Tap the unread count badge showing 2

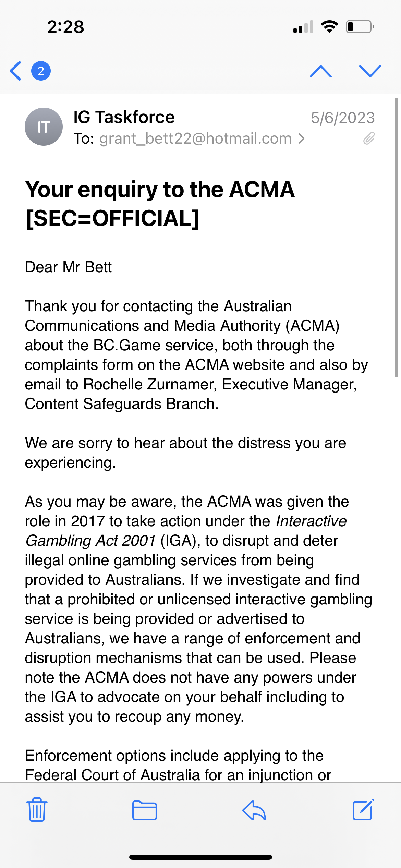41,71
